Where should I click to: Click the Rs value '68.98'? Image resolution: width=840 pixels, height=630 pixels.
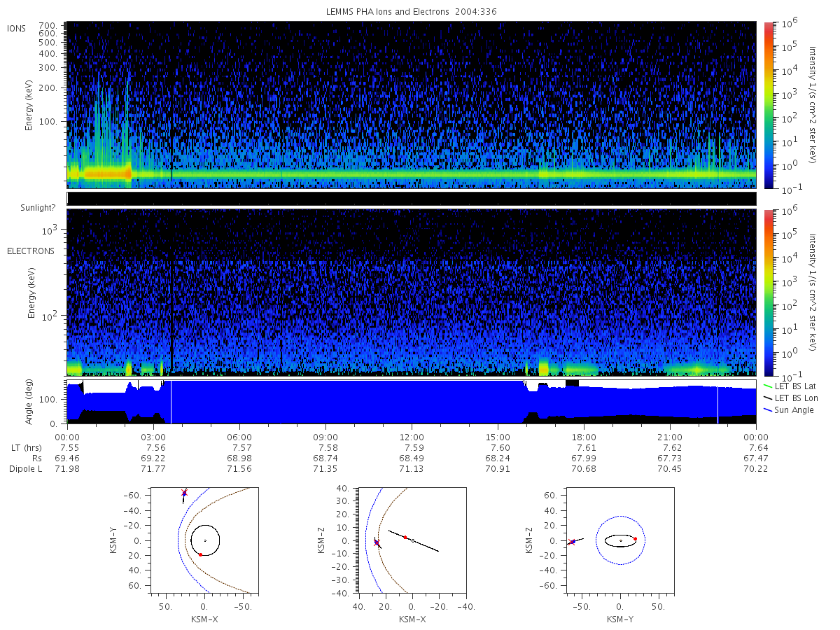[x=239, y=458]
